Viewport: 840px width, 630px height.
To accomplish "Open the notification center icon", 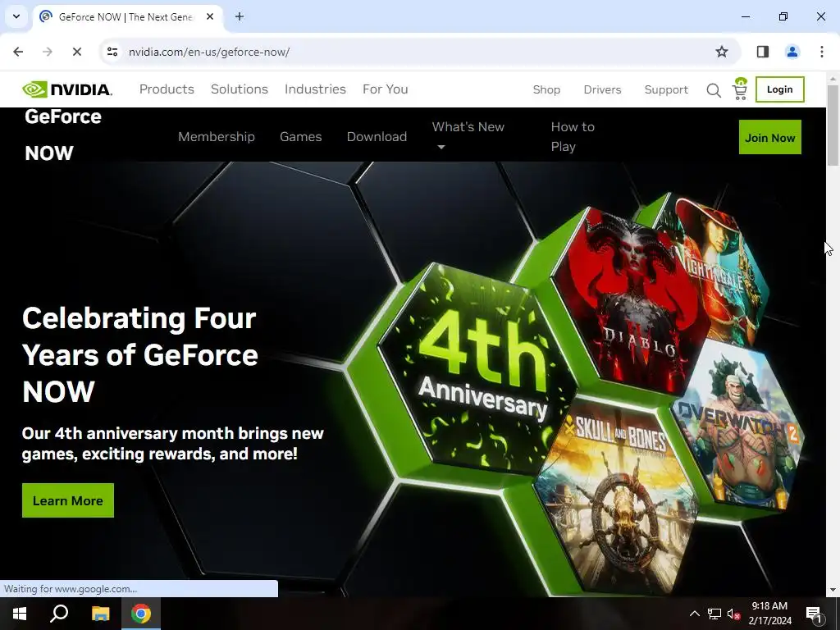I will (814, 614).
